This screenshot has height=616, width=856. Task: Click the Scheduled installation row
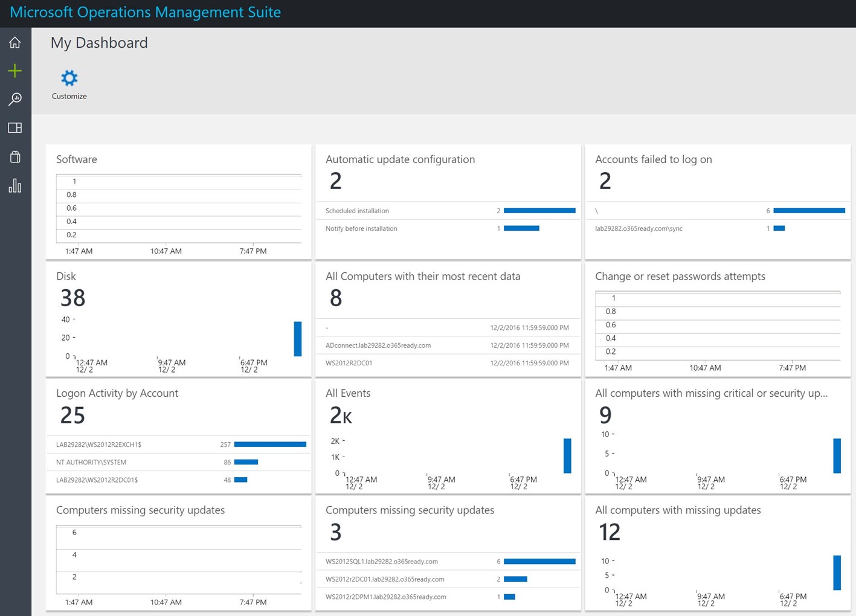pyautogui.click(x=448, y=211)
